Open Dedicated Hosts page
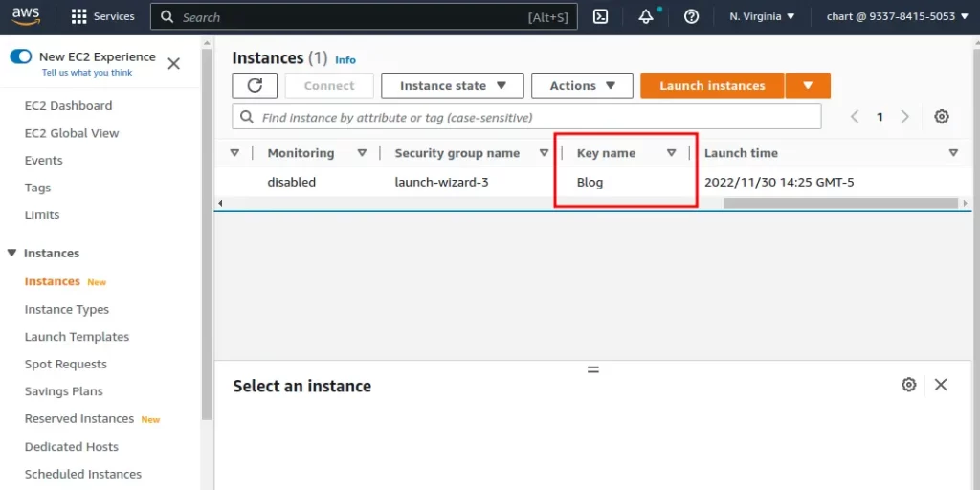The width and height of the screenshot is (980, 490). click(71, 446)
